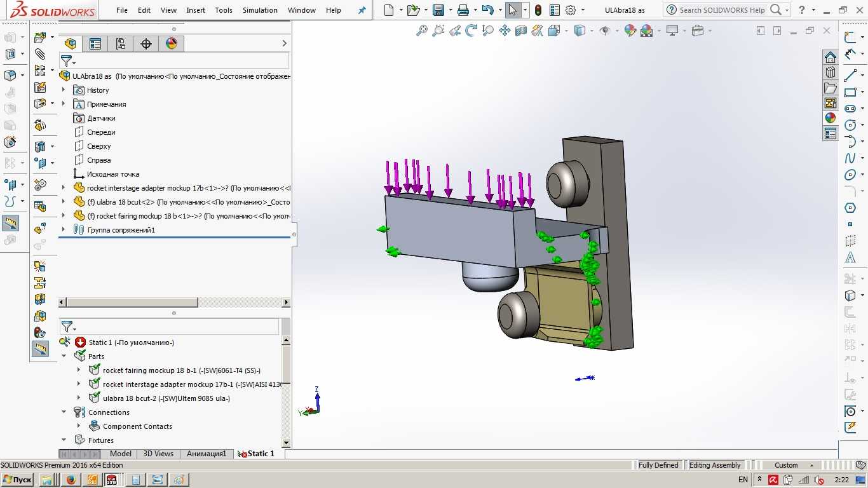Switch to the PropertyManager tab
The width and height of the screenshot is (868, 488).
click(x=95, y=43)
